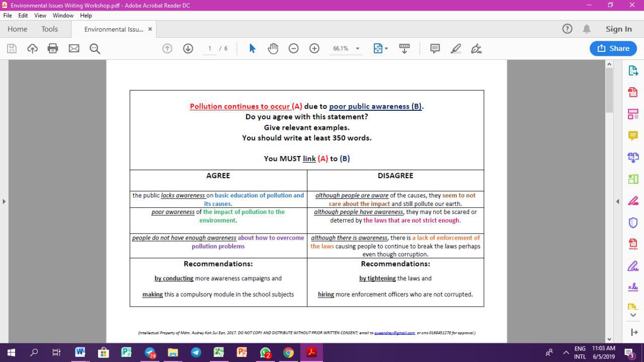
Task: Click the Share button
Action: [x=613, y=48]
